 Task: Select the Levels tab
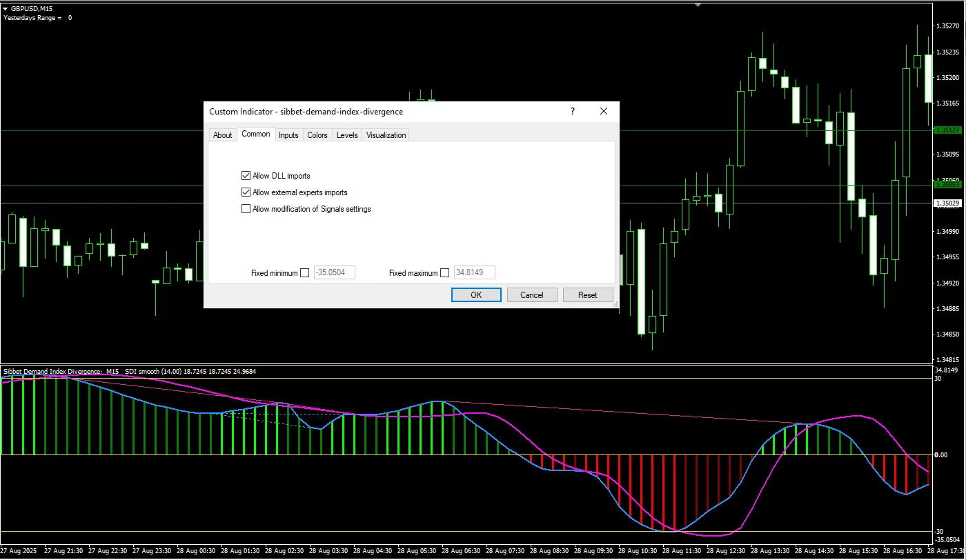pos(347,135)
